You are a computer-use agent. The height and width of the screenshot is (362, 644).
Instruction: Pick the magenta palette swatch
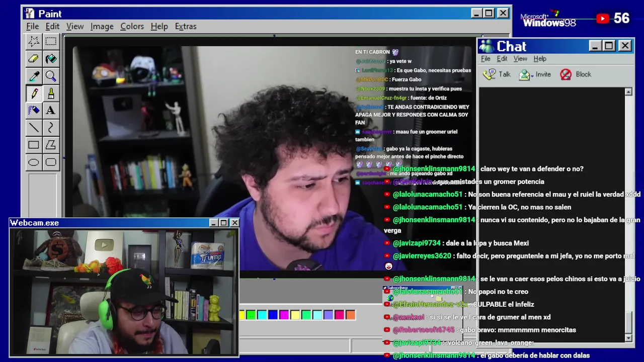284,315
